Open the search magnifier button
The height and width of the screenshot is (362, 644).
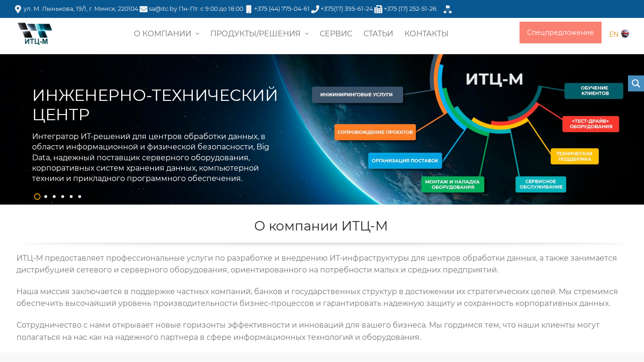click(636, 83)
